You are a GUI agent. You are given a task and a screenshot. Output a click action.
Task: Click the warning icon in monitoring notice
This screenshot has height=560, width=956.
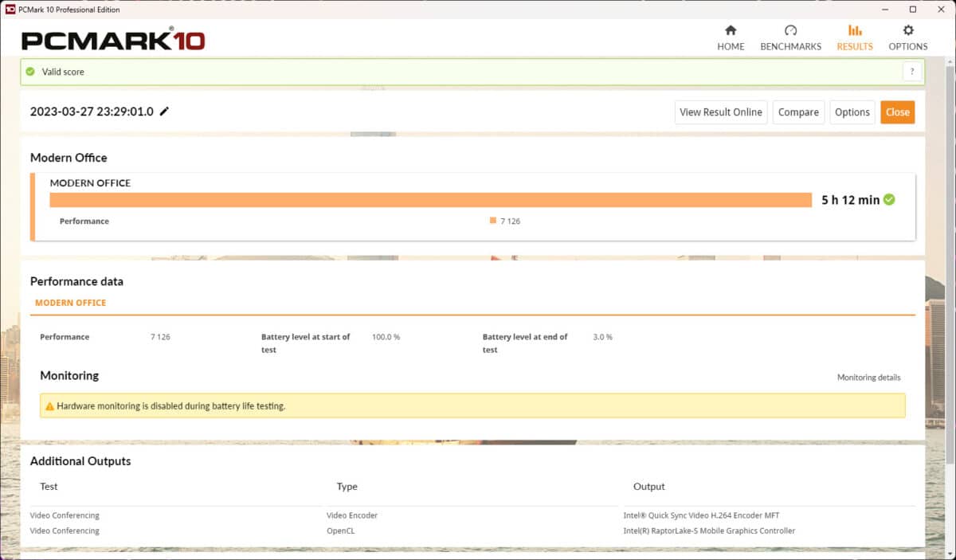49,406
